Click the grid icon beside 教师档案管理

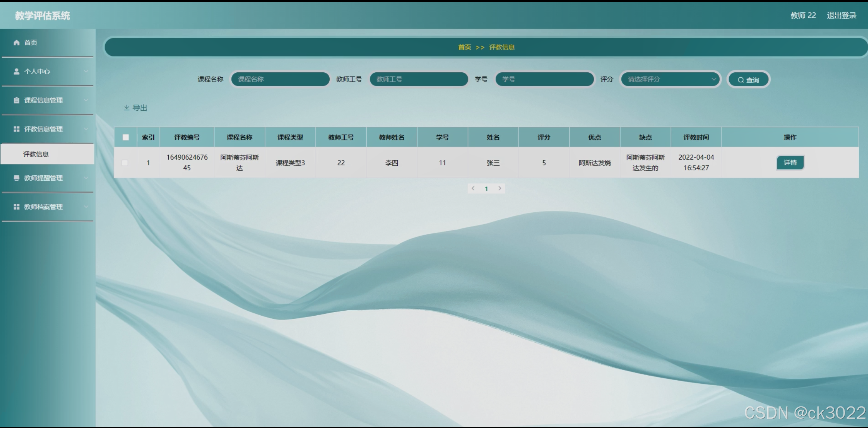click(17, 207)
